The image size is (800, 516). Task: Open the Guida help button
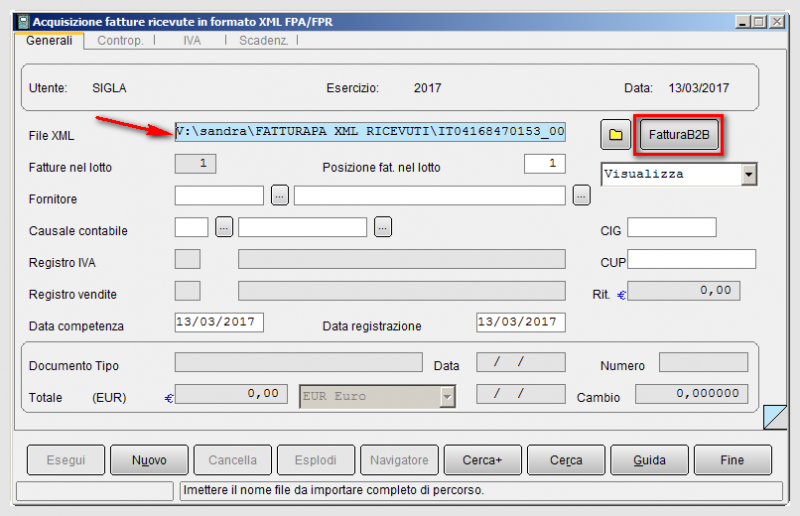pos(649,460)
